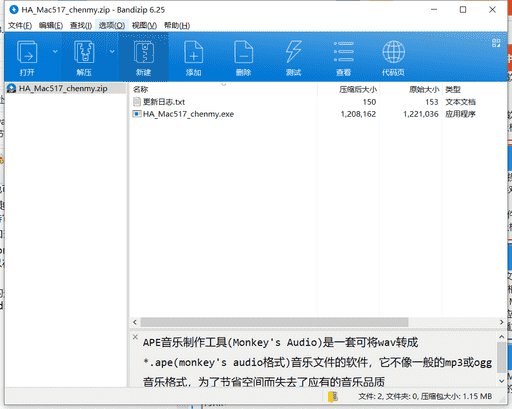Open the 查找(I) menu
512x409 pixels.
tap(81, 25)
